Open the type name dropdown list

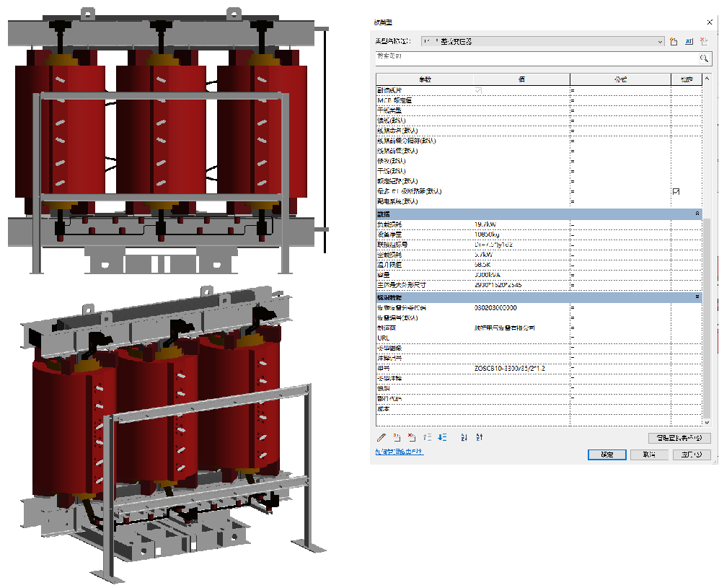(660, 42)
